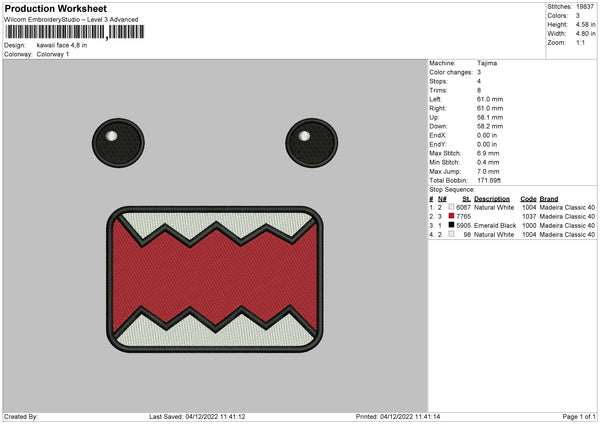Click the Colorway 1 value
Viewport: 600px width, 424px height.
click(x=55, y=53)
